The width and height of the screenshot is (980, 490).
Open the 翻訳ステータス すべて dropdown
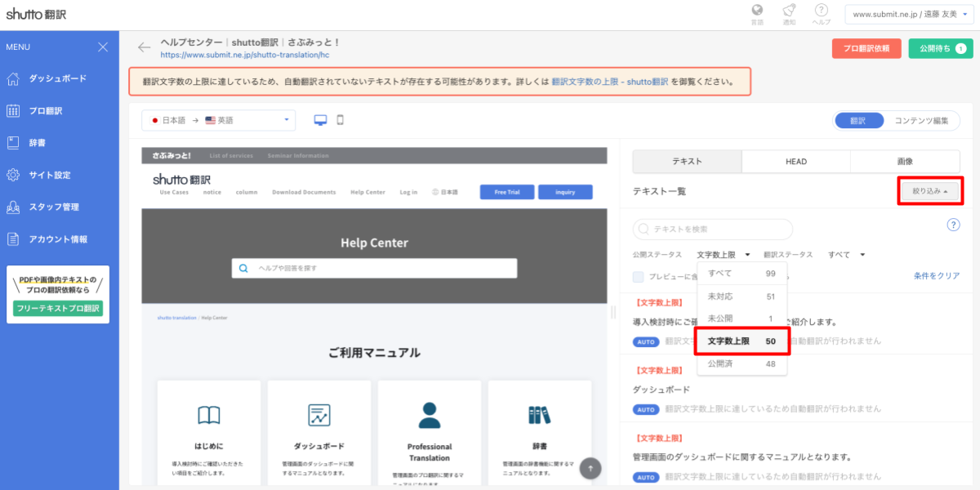[846, 255]
